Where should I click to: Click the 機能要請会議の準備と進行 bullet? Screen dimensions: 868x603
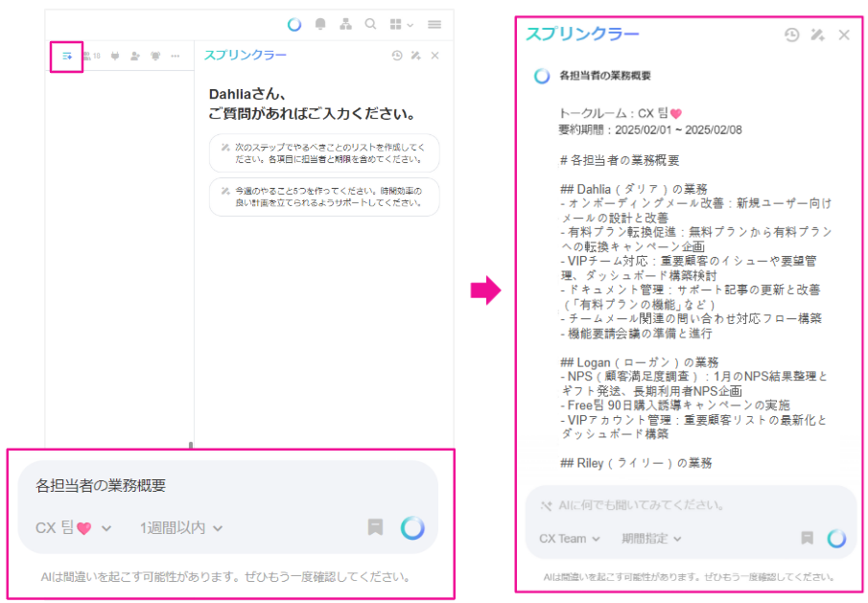pos(636,334)
